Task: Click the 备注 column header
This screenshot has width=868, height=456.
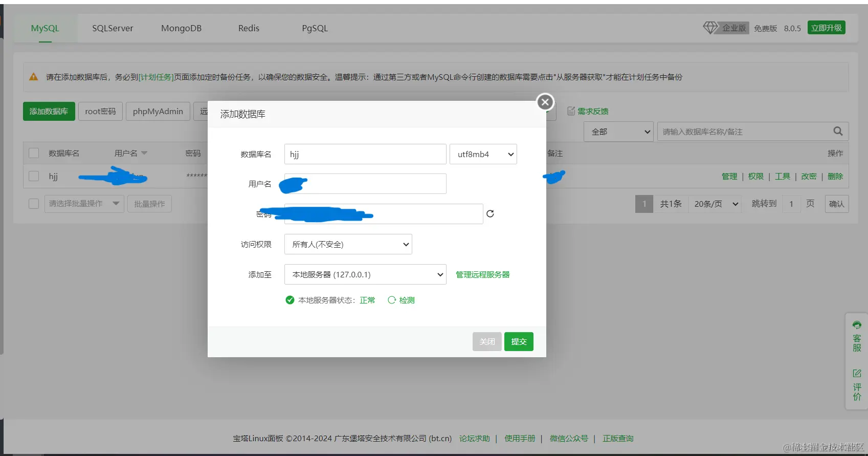Action: (555, 153)
